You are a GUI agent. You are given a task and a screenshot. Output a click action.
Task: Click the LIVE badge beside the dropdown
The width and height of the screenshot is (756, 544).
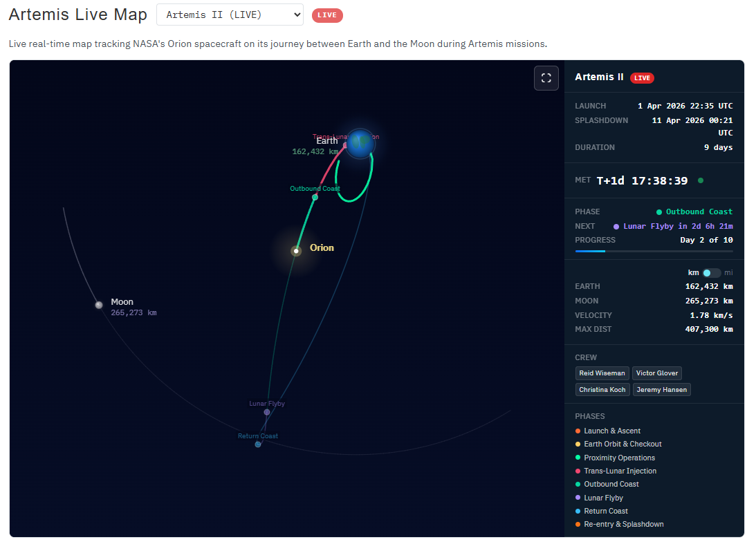point(327,15)
